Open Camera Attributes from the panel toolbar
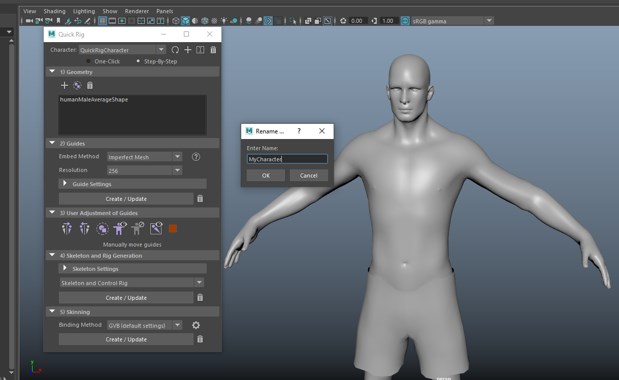 click(48, 21)
